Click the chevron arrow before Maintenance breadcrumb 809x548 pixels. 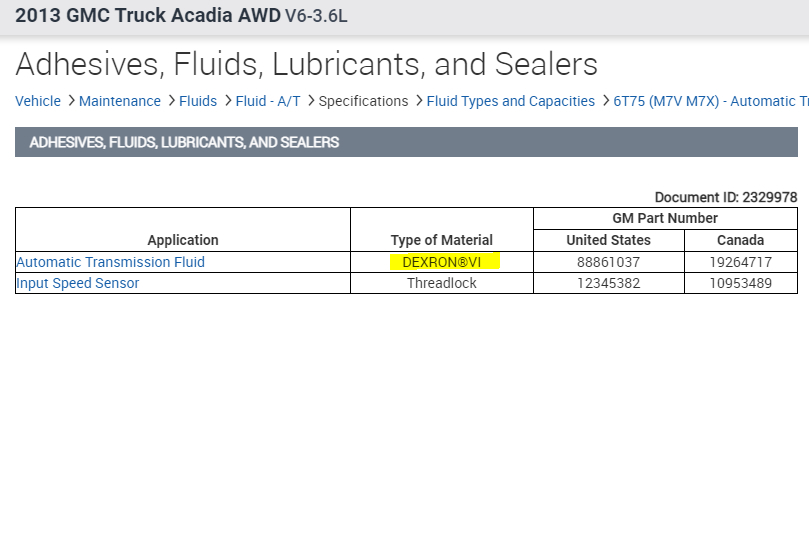coord(70,101)
